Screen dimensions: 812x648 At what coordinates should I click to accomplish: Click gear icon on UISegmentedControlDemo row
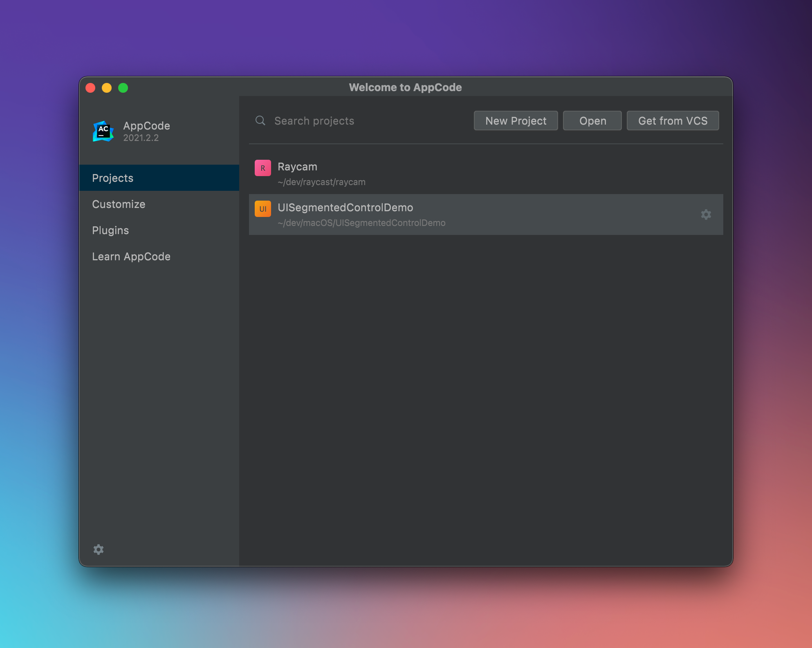pos(706,215)
